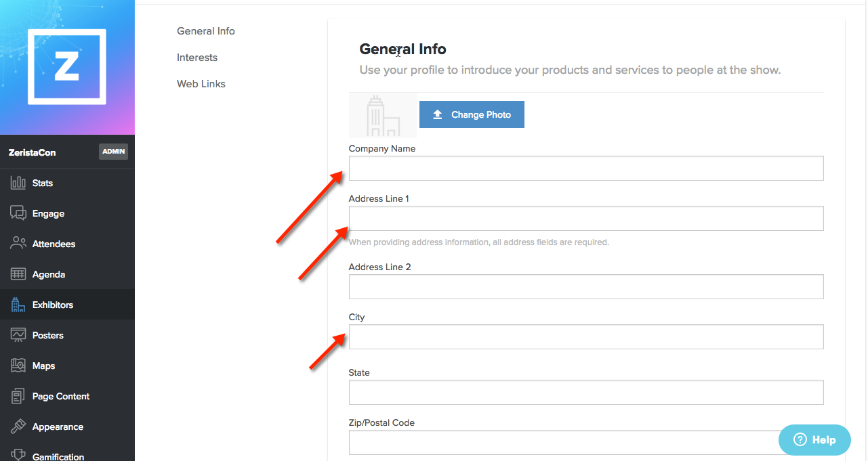Click the ZeristaCon event name

point(32,152)
